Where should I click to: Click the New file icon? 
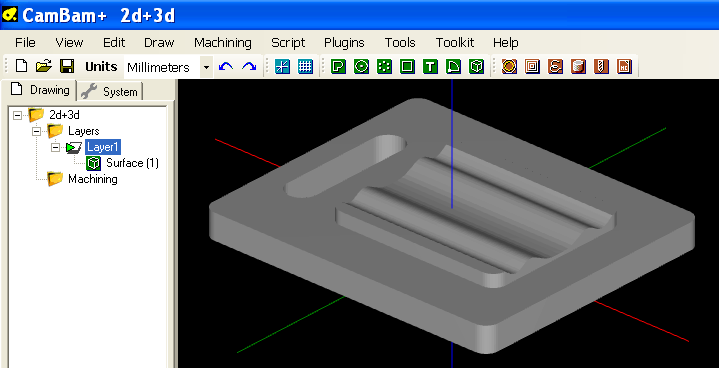tap(21, 66)
